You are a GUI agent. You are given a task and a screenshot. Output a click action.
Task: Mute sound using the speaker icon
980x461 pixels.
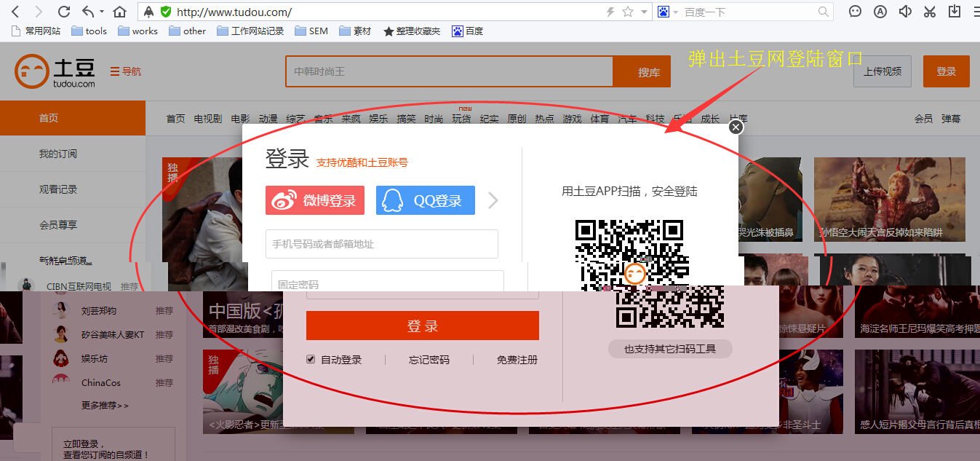point(904,12)
